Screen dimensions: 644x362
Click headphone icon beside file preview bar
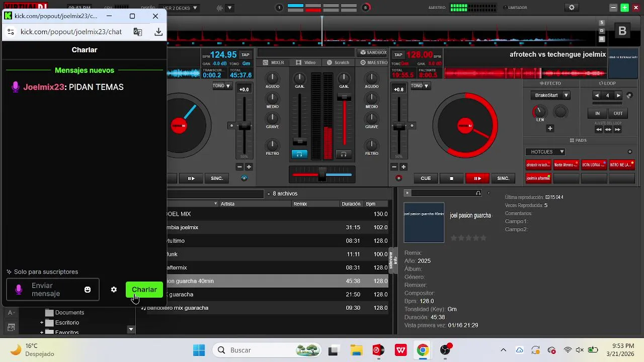click(x=478, y=193)
